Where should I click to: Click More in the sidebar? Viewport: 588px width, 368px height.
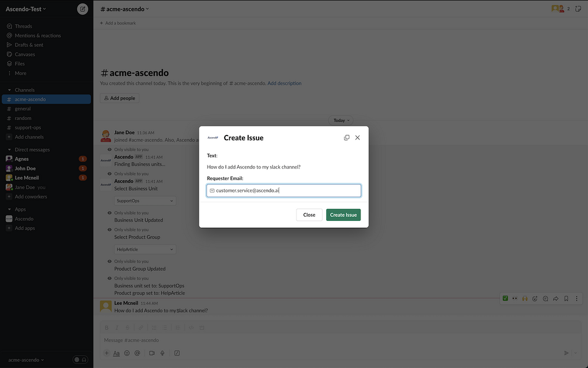click(20, 73)
